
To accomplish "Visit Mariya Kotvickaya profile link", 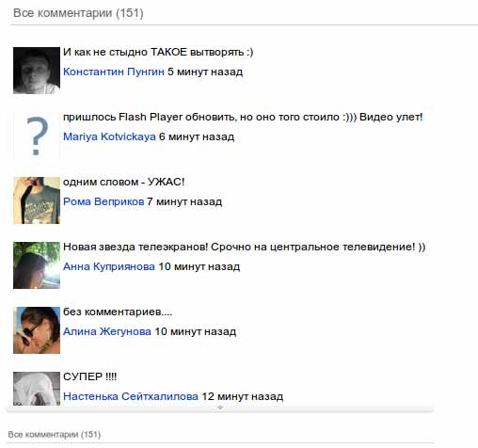I will pyautogui.click(x=109, y=136).
